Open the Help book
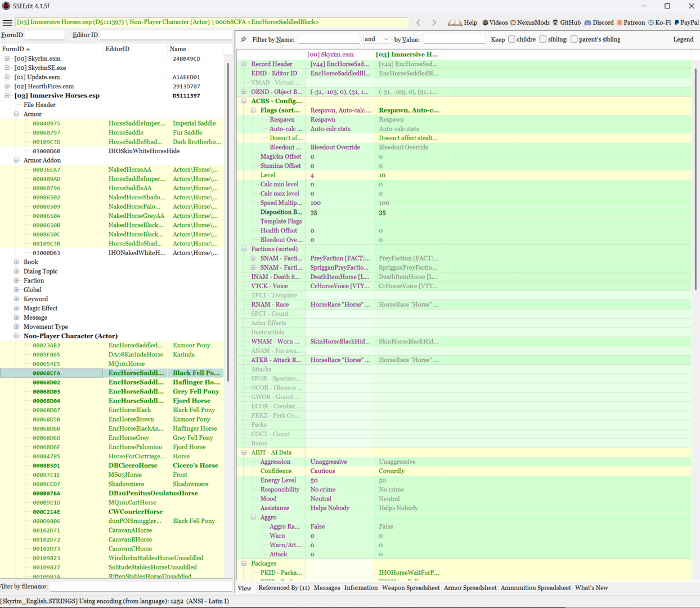This screenshot has width=700, height=608. click(x=463, y=23)
